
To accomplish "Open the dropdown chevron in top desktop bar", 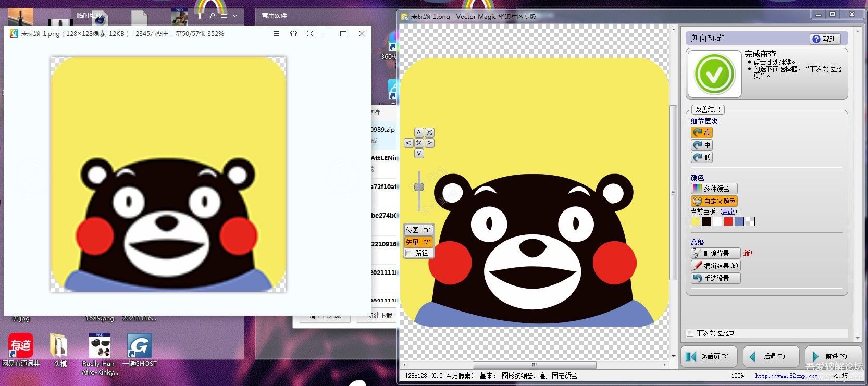I will click(235, 16).
